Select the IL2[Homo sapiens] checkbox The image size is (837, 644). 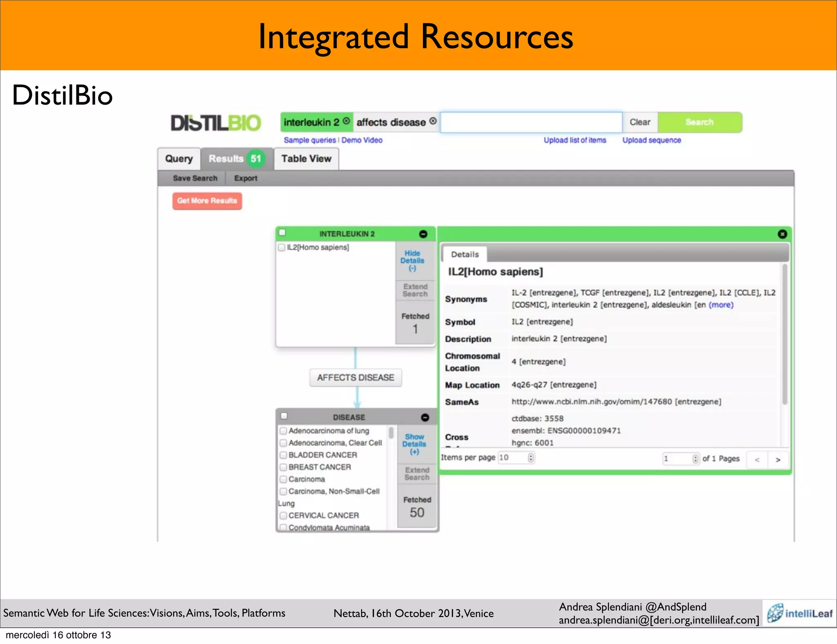click(x=281, y=247)
